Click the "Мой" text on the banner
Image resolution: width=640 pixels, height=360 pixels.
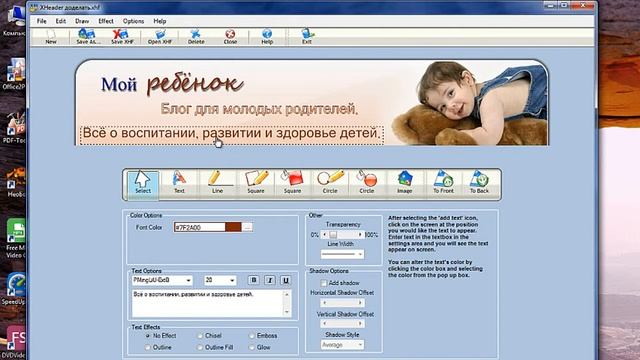[119, 84]
